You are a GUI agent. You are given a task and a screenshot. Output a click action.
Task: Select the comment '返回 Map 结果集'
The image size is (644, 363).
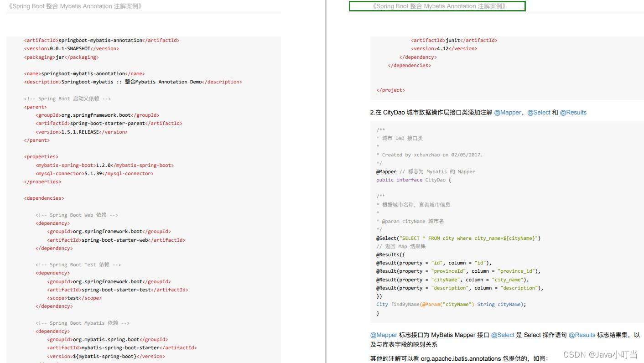tap(401, 246)
